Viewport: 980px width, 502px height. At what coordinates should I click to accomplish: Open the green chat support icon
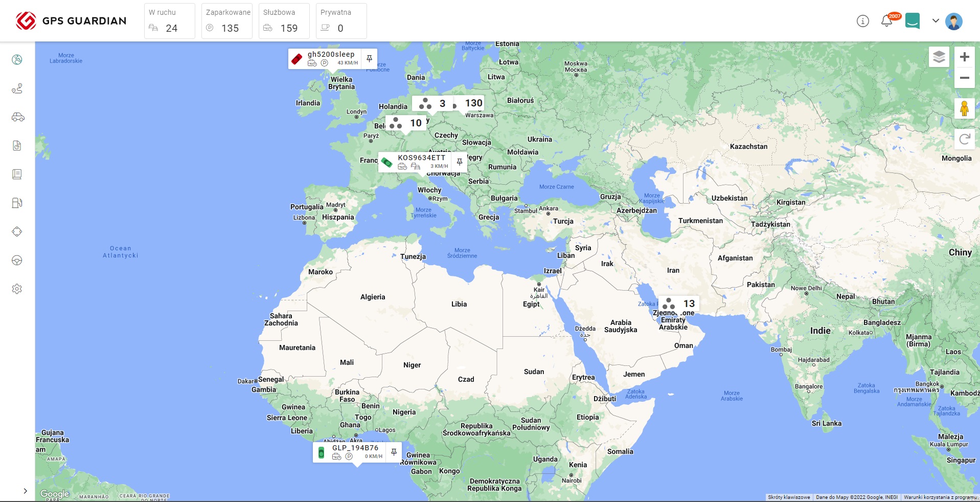pos(913,21)
